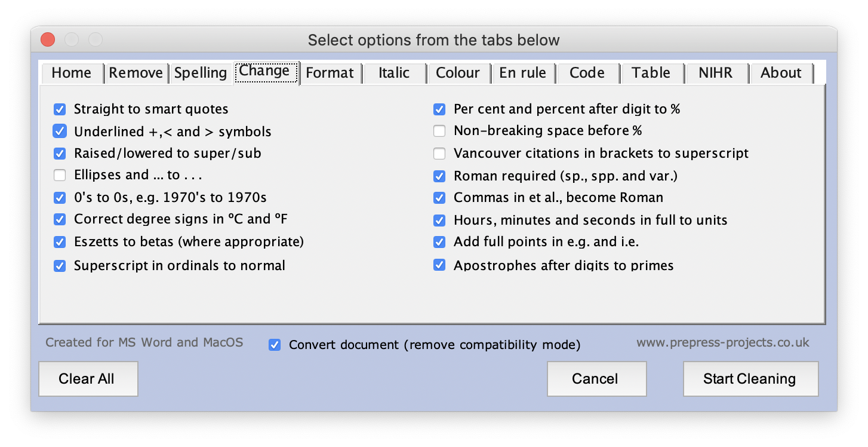This screenshot has height=447, width=868.
Task: Switch to the NIHR tab
Action: coord(716,73)
